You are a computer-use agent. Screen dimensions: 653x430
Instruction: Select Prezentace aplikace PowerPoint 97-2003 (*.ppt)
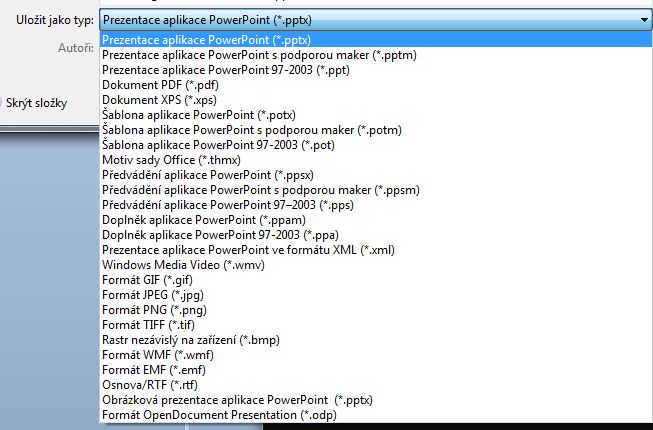click(376, 70)
